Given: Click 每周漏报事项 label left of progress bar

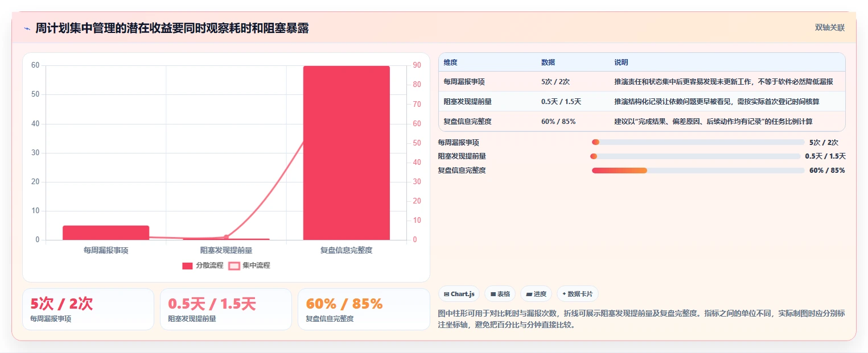Looking at the screenshot, I should pos(458,143).
